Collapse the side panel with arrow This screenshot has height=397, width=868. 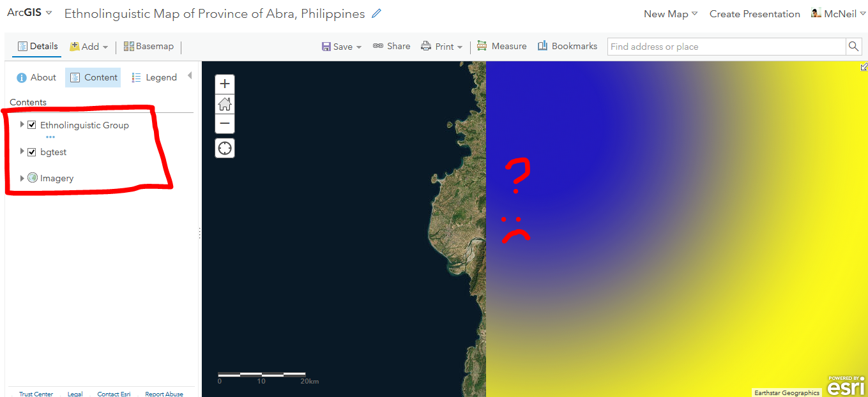[x=190, y=76]
